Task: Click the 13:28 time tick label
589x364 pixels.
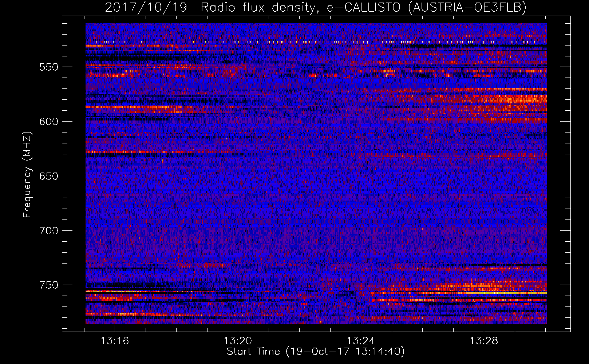Action: click(484, 341)
